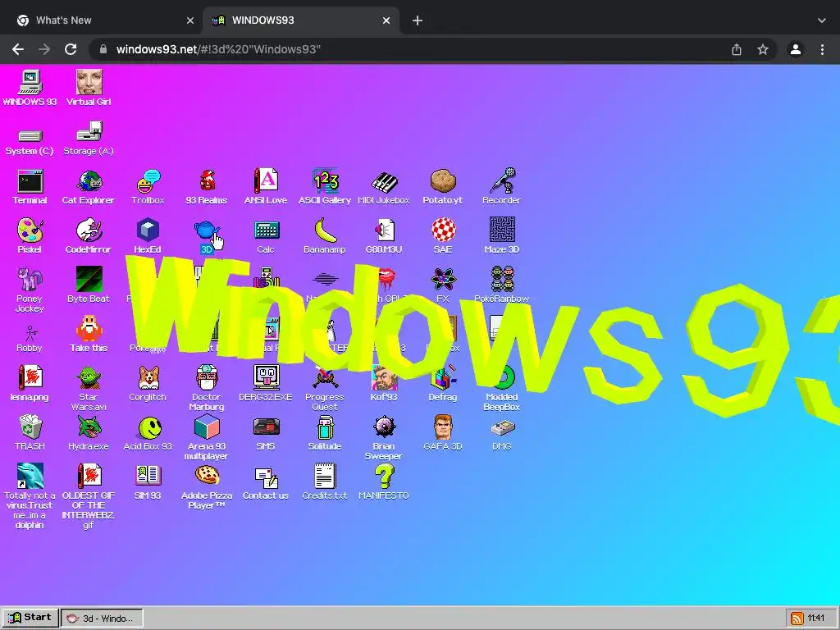Open the 93 Realms icon

pyautogui.click(x=207, y=181)
